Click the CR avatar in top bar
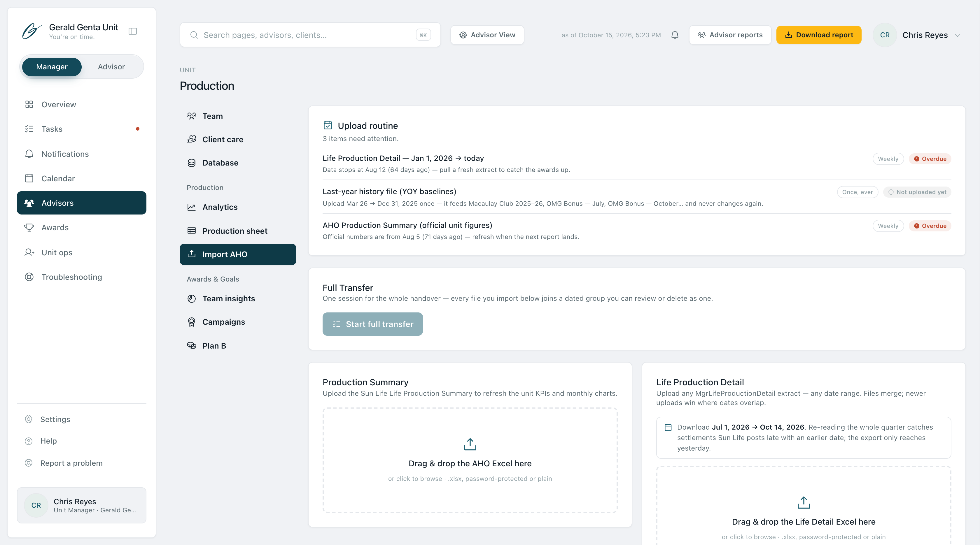This screenshot has height=545, width=980. click(x=885, y=35)
